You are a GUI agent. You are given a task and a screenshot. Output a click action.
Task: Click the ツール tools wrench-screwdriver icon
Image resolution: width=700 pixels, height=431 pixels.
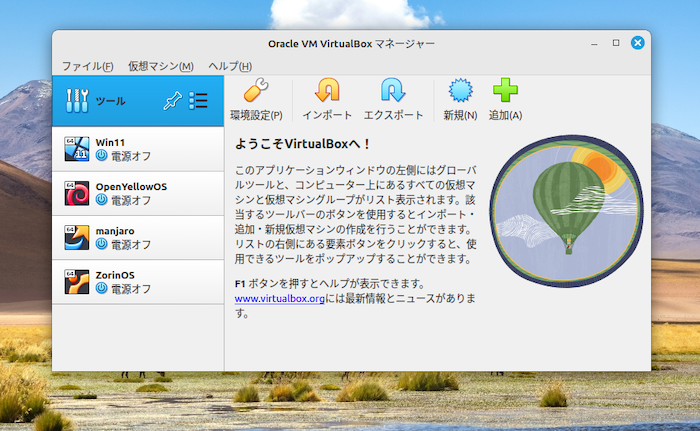click(x=77, y=100)
